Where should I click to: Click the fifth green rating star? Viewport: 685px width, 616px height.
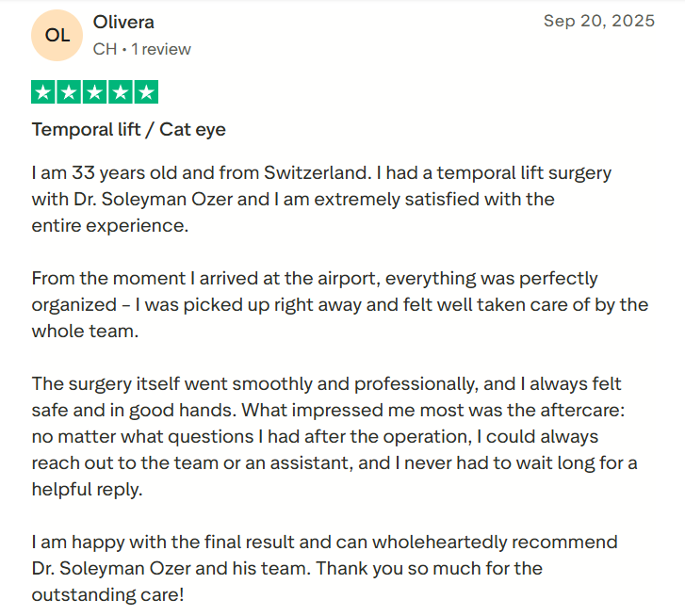pyautogui.click(x=146, y=92)
